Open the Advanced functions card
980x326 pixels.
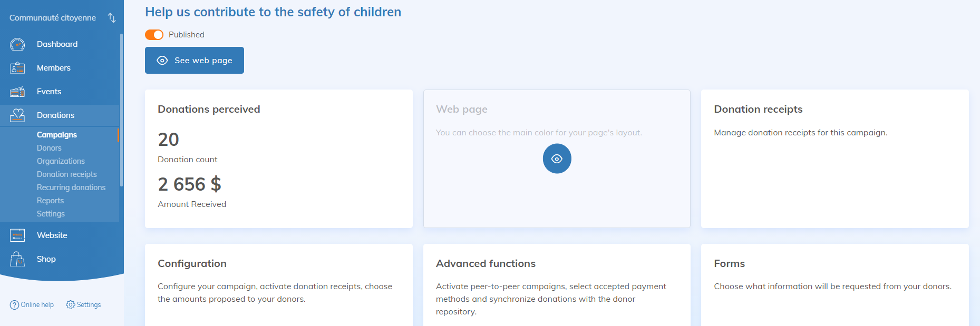(557, 284)
